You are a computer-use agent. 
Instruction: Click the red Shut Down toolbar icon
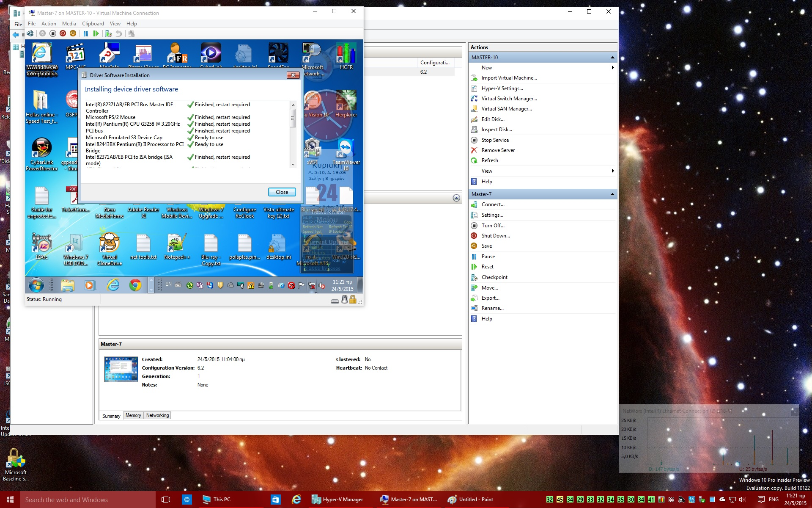(x=63, y=33)
